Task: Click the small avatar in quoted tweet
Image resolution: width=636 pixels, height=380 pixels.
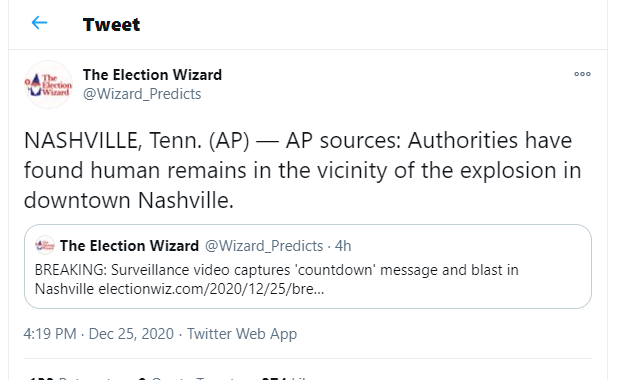Action: pos(45,245)
